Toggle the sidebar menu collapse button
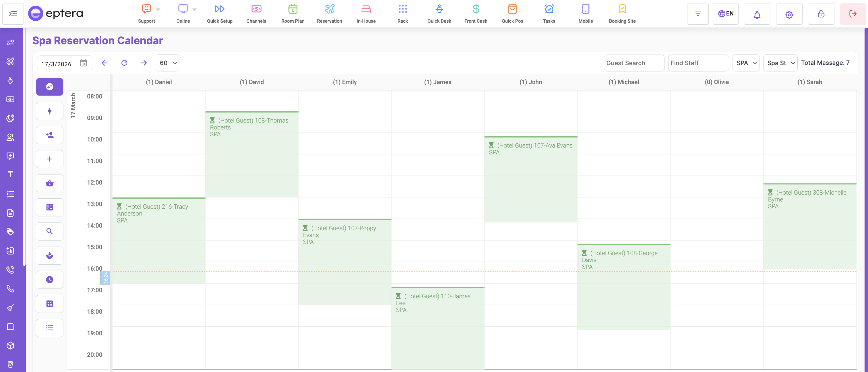This screenshot has width=868, height=372. pos(13,14)
